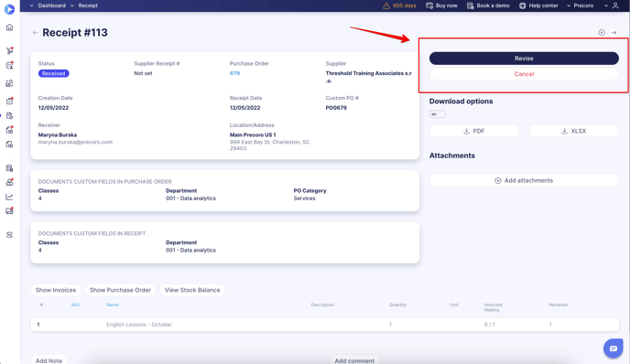The height and width of the screenshot is (364, 630).
Task: Click Invoiced/Waiting value 0 / 1
Action: [x=489, y=325]
